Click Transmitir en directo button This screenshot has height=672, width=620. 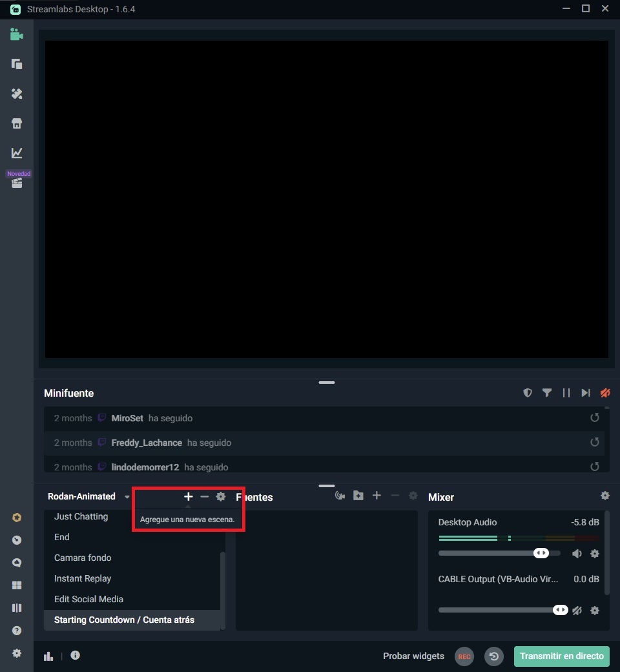coord(561,656)
